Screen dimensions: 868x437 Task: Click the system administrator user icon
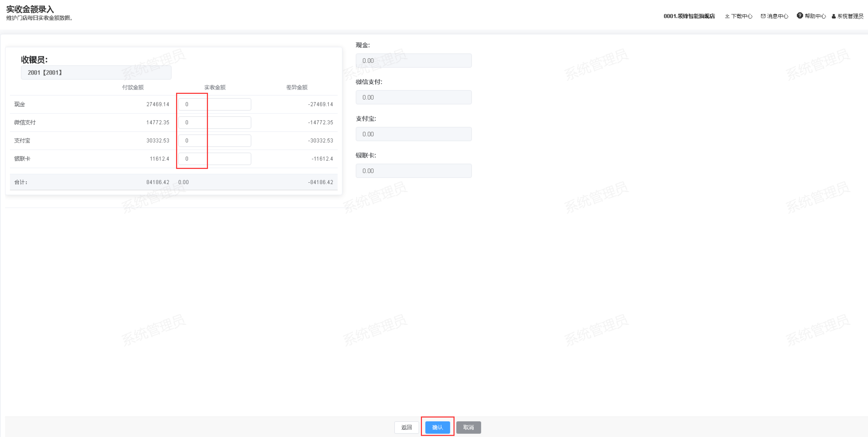[x=834, y=16]
